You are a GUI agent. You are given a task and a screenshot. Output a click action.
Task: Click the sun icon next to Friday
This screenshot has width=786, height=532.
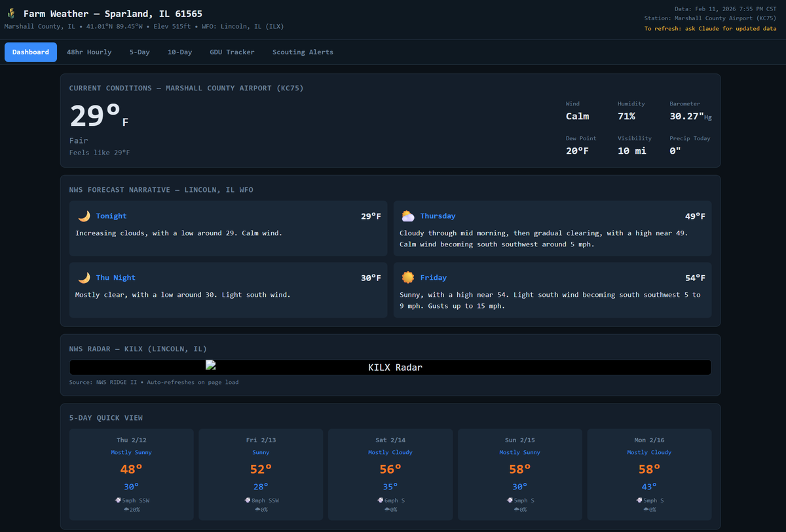(408, 278)
